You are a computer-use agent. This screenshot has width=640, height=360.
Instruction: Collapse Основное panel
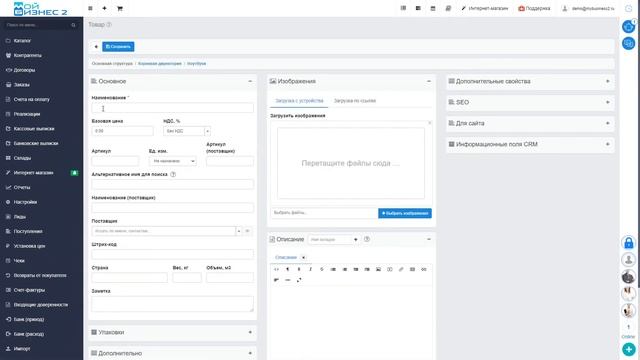[250, 81]
